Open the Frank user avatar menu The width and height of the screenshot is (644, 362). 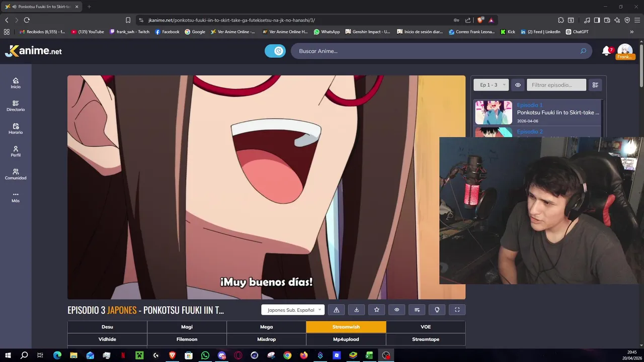pos(625,51)
